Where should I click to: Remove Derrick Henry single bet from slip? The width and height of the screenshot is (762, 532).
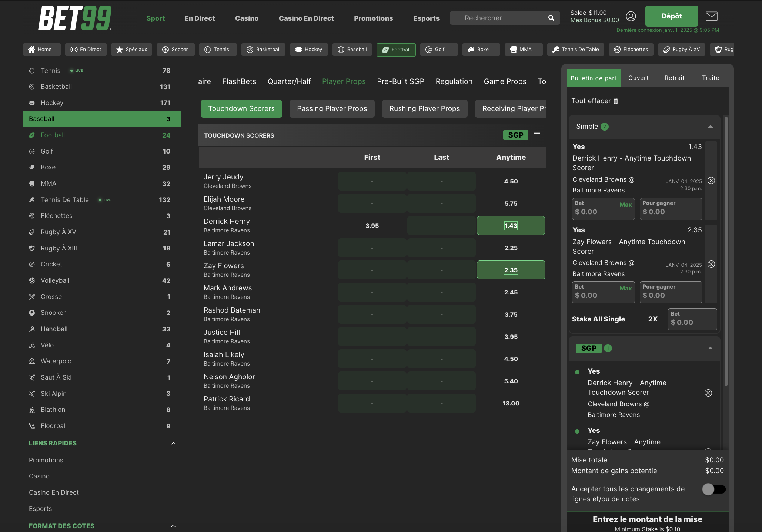711,181
